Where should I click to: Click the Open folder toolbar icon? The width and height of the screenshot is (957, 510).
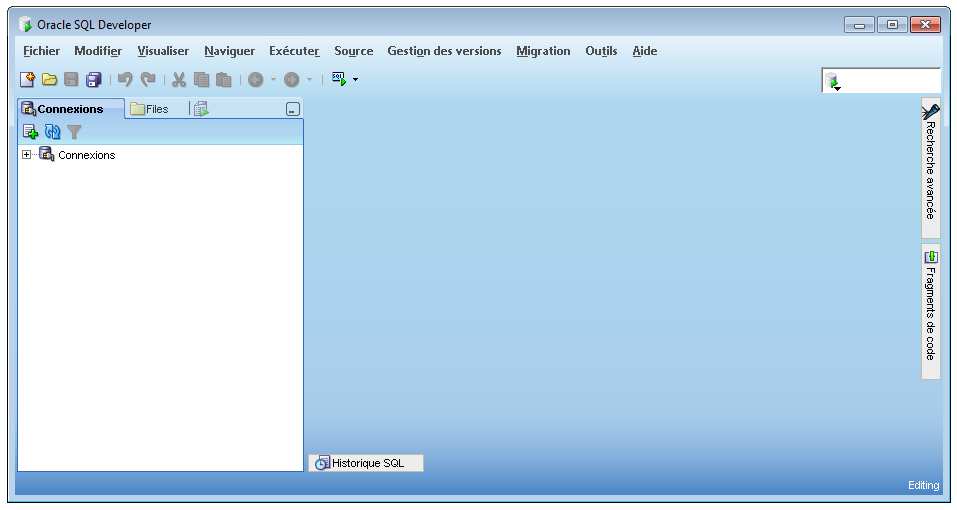tap(49, 79)
